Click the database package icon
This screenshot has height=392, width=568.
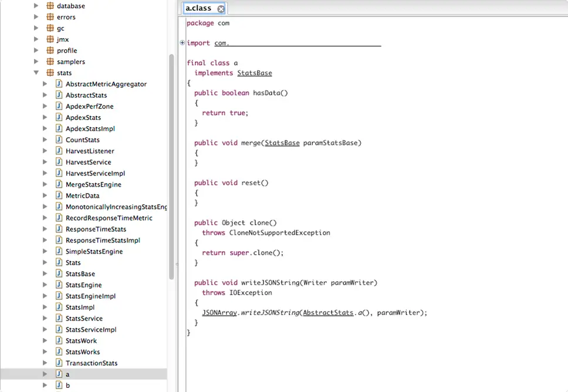pos(50,6)
